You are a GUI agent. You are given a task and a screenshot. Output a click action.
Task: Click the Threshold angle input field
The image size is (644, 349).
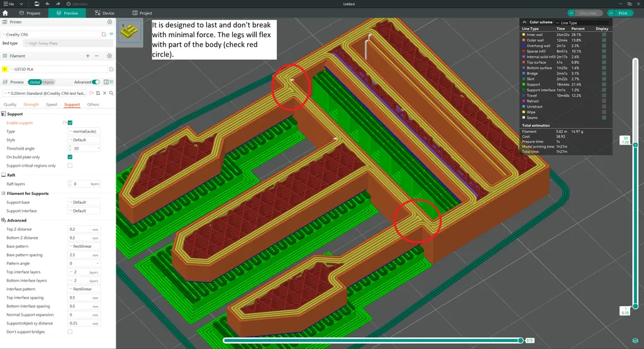tap(84, 148)
